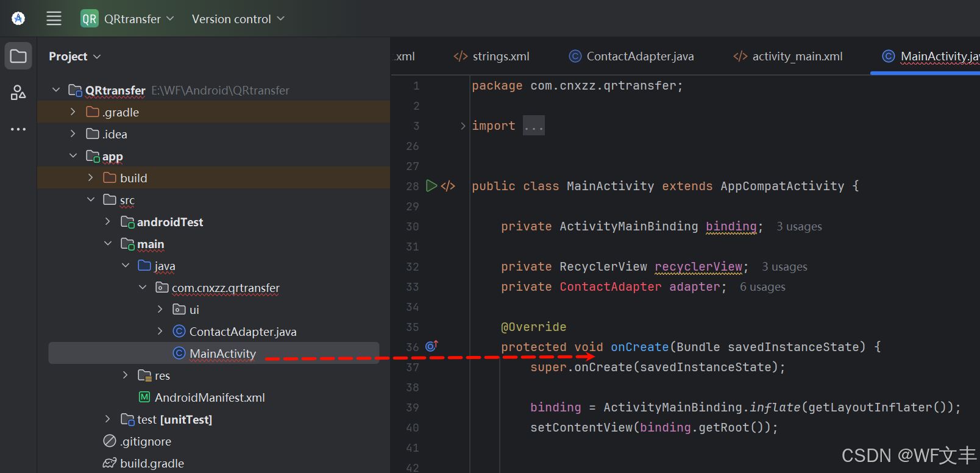Screen dimensions: 980x473
Task: Show more tool windows ellipsis
Action: 18,129
